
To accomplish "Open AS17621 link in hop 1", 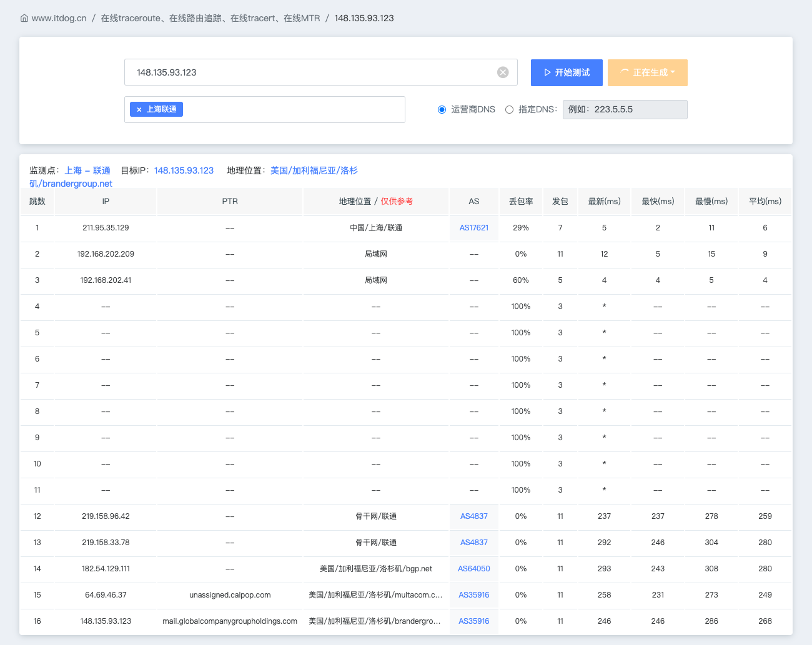I will (x=474, y=228).
